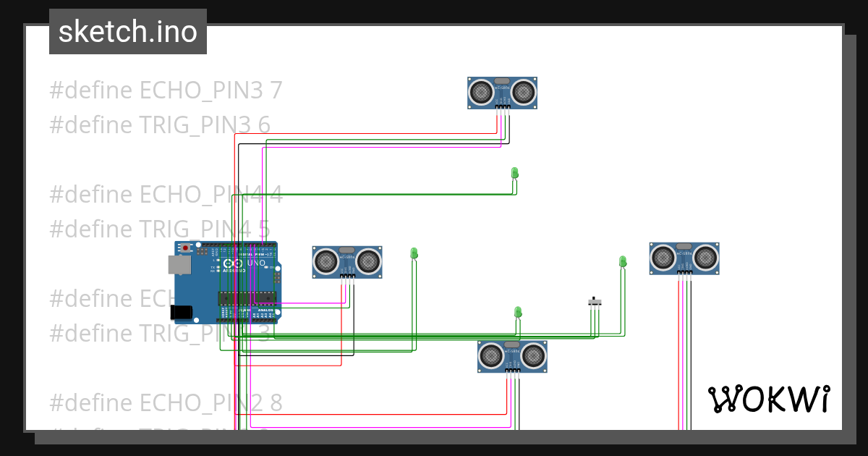
Task: Select the Arduino's black barrel power jack
Action: pos(182,311)
